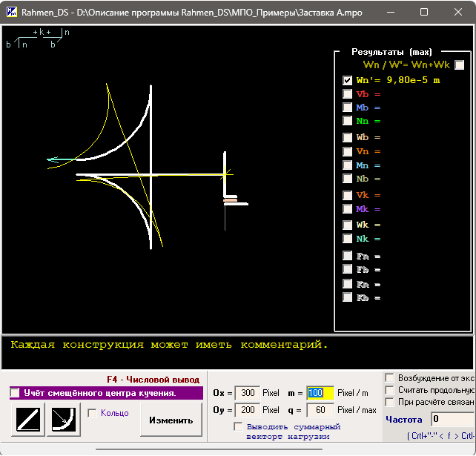Uncheck the Wn' result checkbox
Screen dimensions: 476x456
(347, 80)
